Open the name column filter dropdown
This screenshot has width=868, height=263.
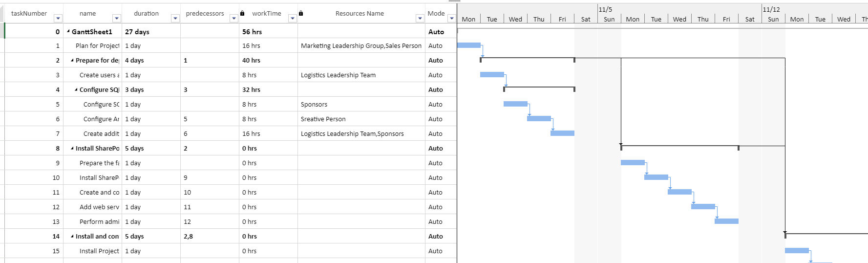[x=117, y=19]
